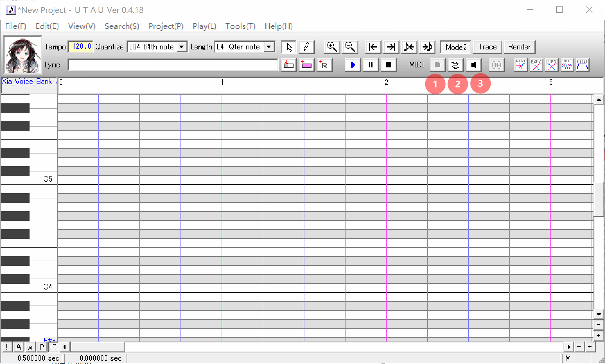Screen dimensions: 605x364
Task: Click the vertical scrollbar thumb
Action: click(x=599, y=199)
